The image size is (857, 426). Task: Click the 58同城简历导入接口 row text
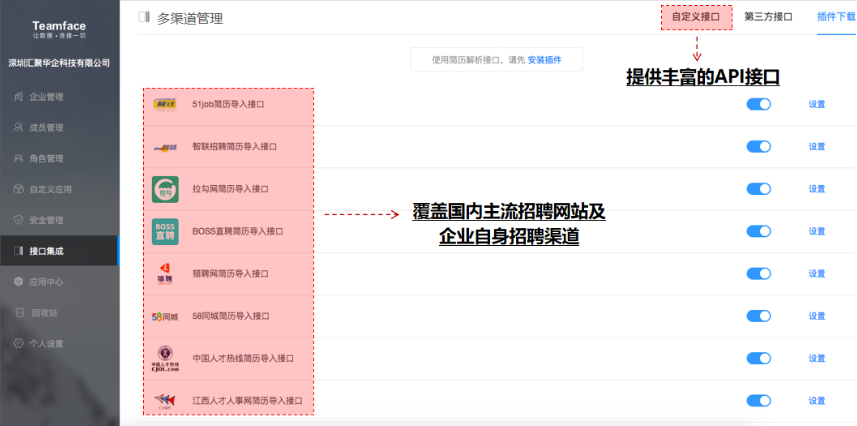click(x=231, y=316)
